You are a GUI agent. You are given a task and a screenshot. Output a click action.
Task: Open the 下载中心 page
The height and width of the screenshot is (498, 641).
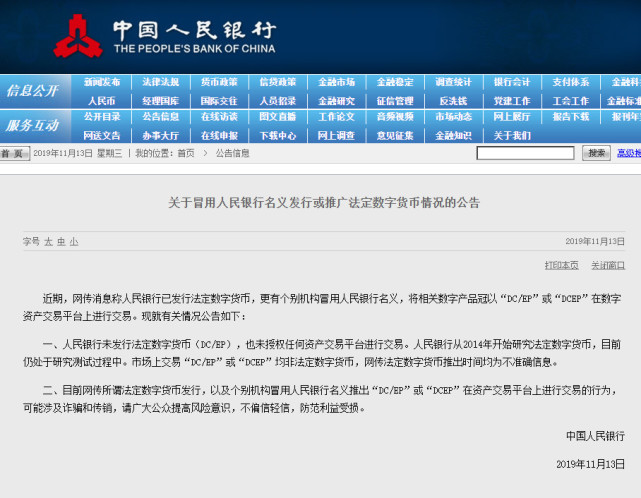278,135
